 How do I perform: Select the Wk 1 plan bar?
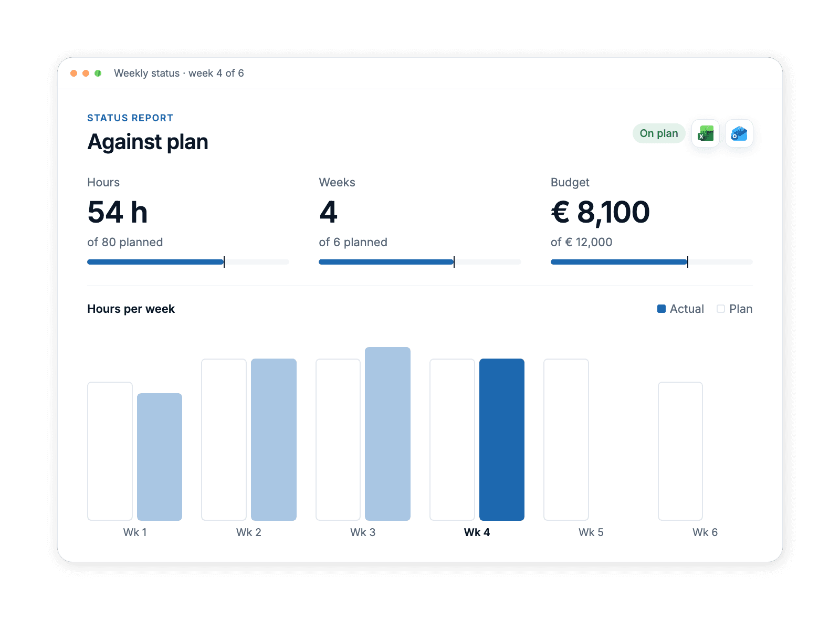pos(110,451)
